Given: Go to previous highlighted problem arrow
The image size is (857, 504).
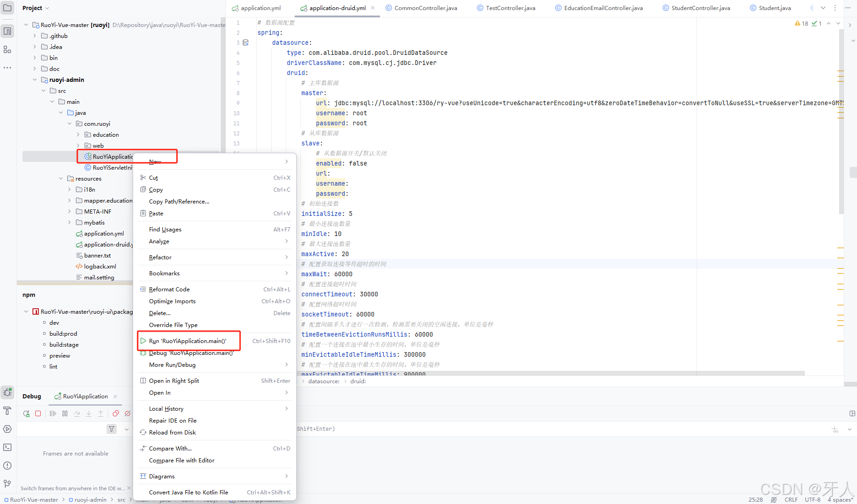Looking at the screenshot, I should [x=829, y=23].
